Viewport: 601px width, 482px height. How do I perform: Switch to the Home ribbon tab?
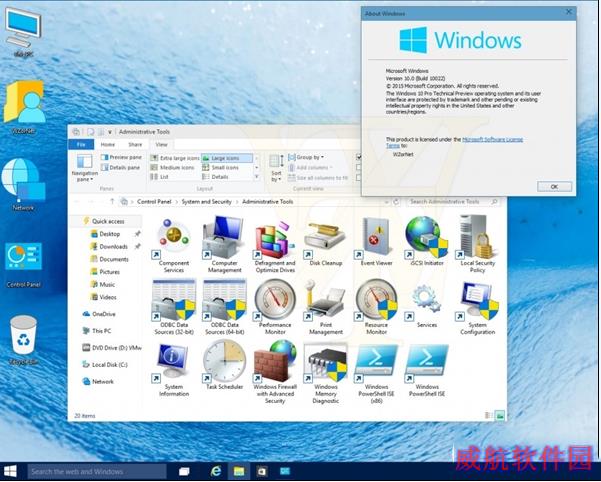(108, 144)
